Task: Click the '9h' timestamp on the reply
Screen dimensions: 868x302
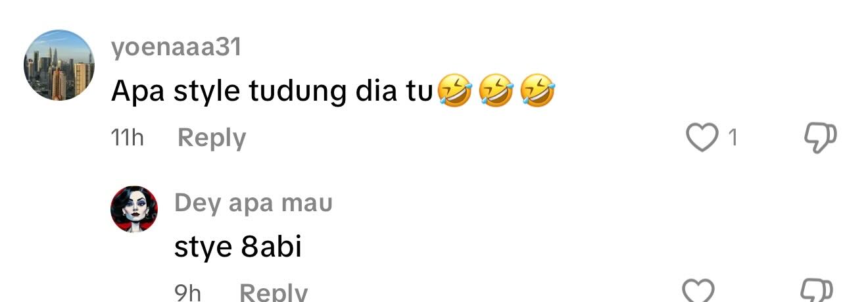Action: [x=187, y=292]
